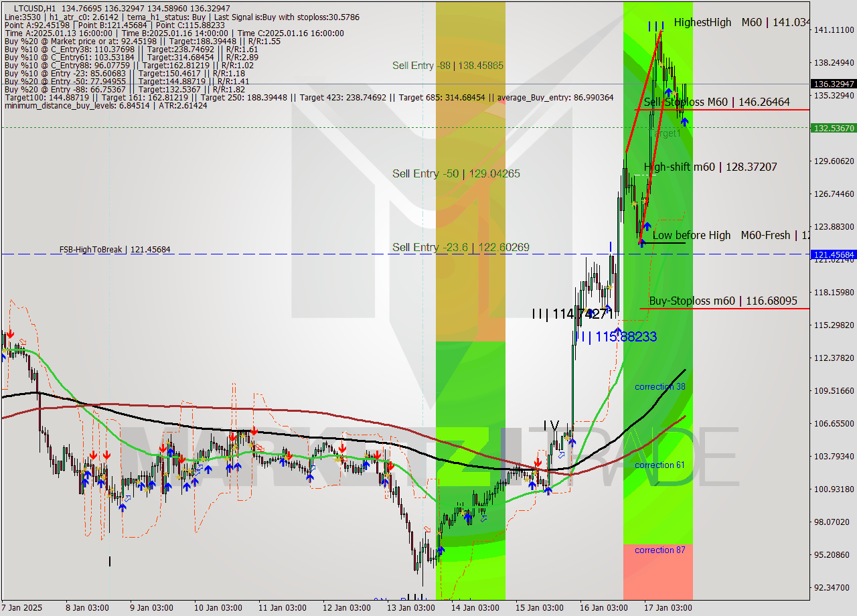Click the 129.60620 price scale value
The width and height of the screenshot is (857, 616).
point(834,161)
